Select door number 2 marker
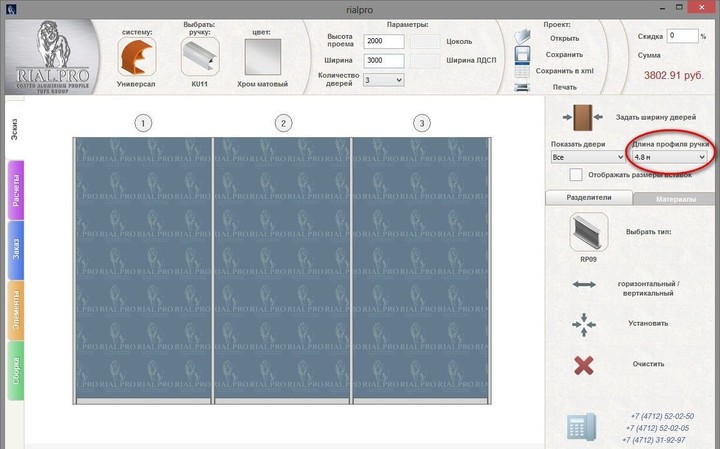Viewport: 720px width, 449px height. coord(284,123)
